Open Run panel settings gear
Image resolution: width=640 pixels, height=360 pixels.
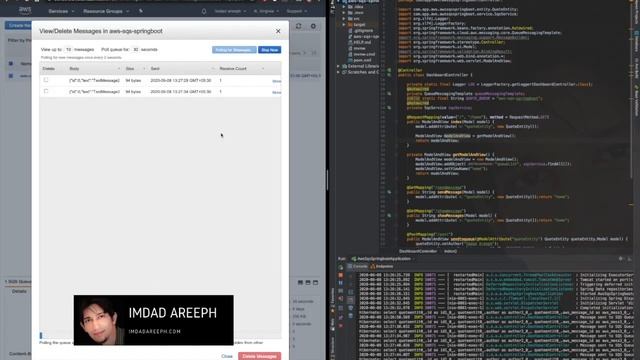click(x=621, y=259)
